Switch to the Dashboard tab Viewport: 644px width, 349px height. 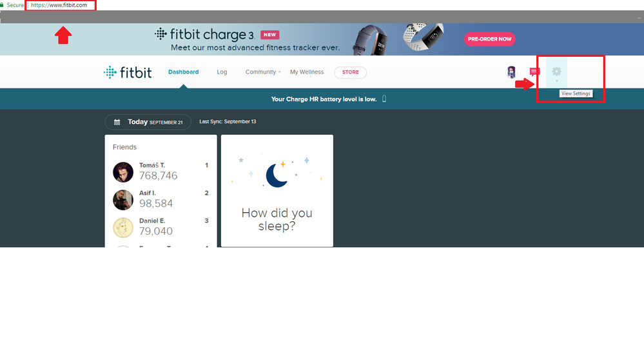pyautogui.click(x=184, y=72)
